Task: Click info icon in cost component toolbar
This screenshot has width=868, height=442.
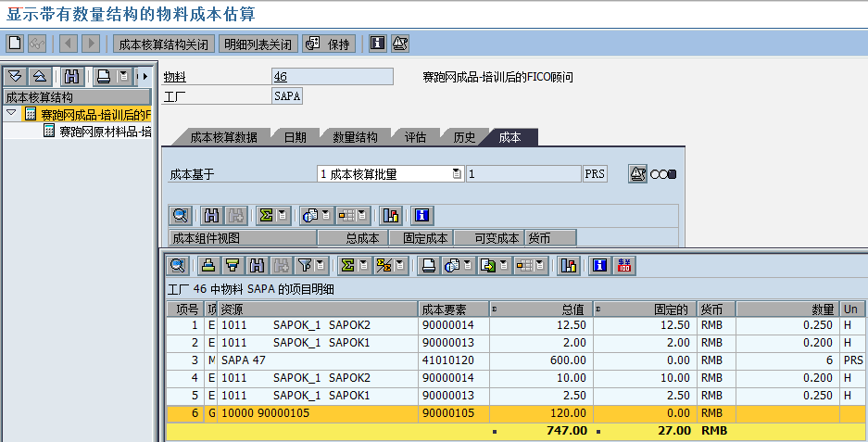Action: [421, 216]
